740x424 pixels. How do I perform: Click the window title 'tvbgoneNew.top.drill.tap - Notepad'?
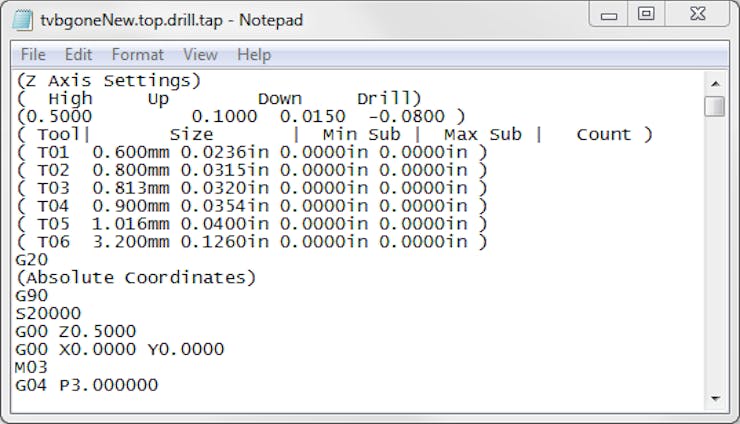(x=172, y=20)
